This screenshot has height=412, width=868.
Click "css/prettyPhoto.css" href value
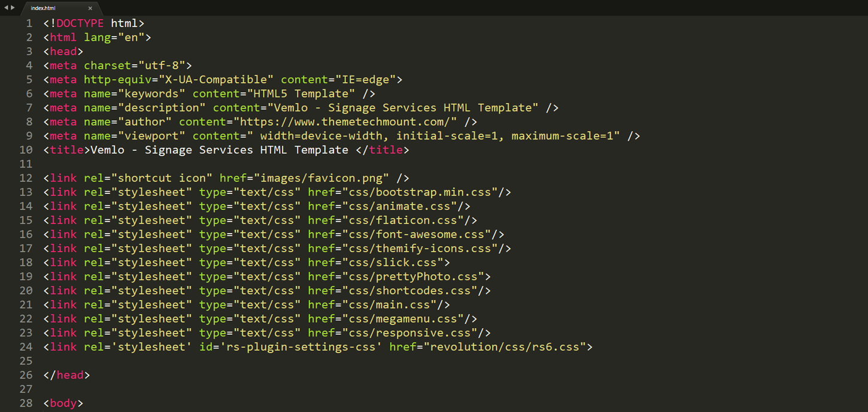[413, 277]
